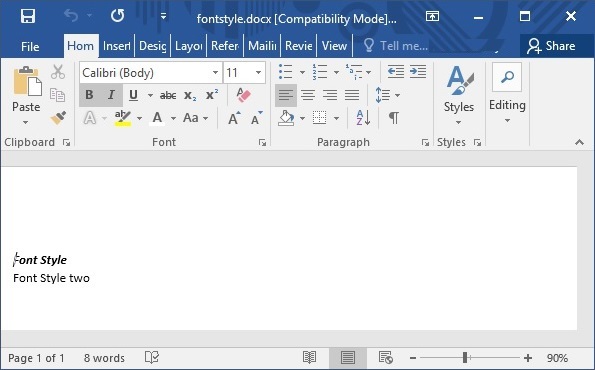Clear all formatting with eraser icon
Image resolution: width=595 pixels, height=370 pixels.
point(243,95)
